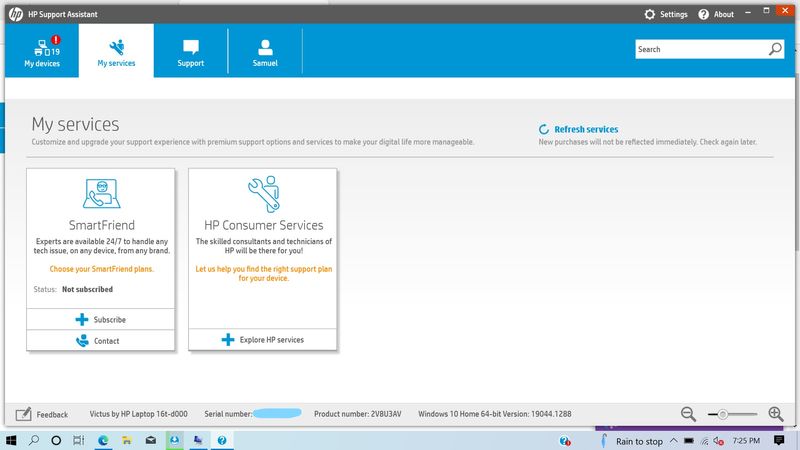Open Windows Start menu
The height and width of the screenshot is (450, 800).
click(12, 440)
